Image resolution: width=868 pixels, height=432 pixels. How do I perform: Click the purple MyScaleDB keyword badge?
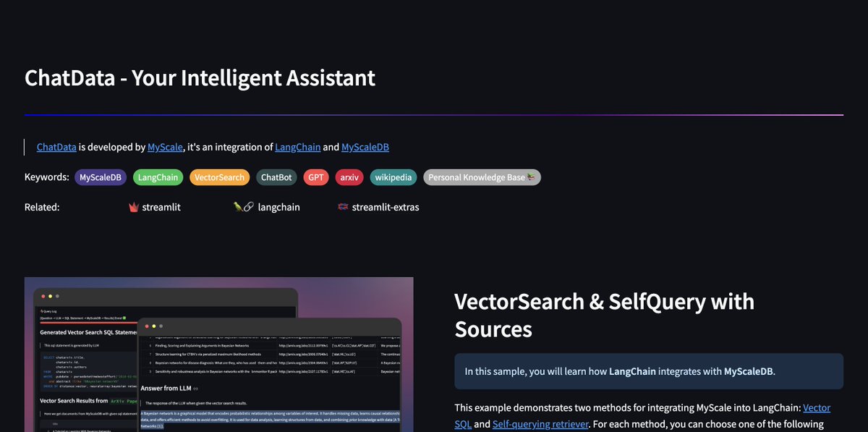pos(101,177)
